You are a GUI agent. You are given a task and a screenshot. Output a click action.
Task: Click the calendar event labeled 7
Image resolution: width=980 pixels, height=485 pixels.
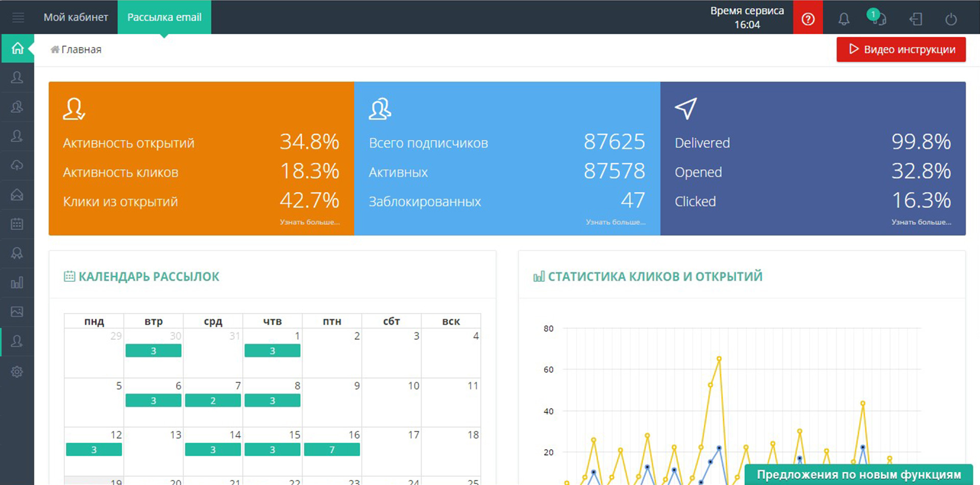[332, 450]
